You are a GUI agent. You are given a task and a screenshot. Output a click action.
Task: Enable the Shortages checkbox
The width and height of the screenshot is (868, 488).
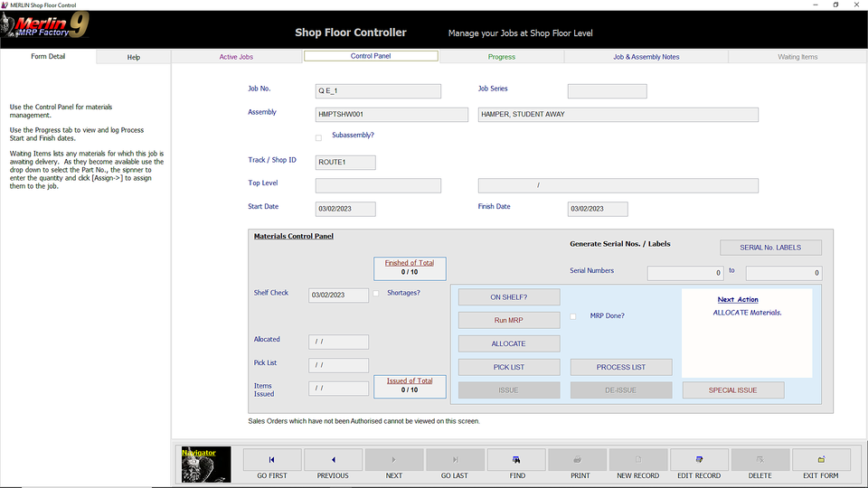point(376,294)
